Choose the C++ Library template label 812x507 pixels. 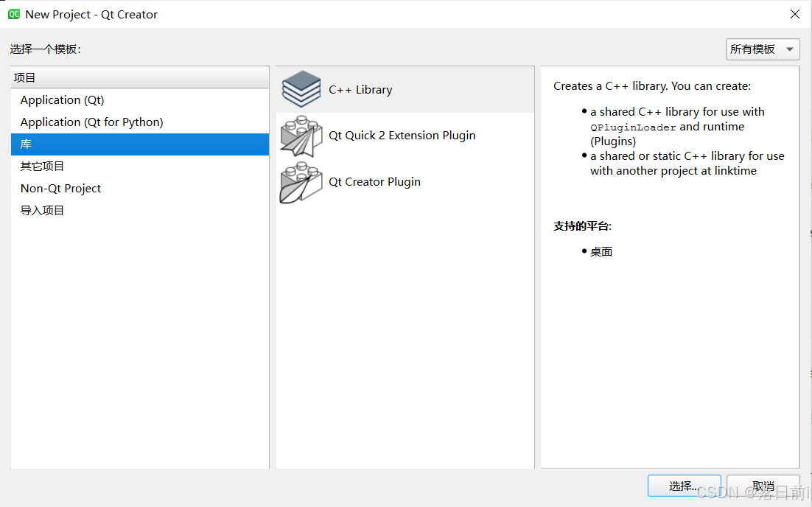(x=360, y=90)
